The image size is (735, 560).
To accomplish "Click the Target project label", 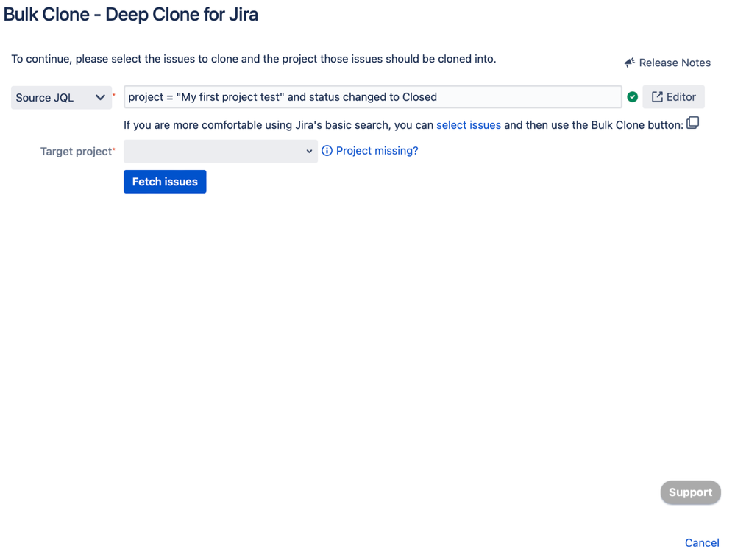I will point(76,152).
